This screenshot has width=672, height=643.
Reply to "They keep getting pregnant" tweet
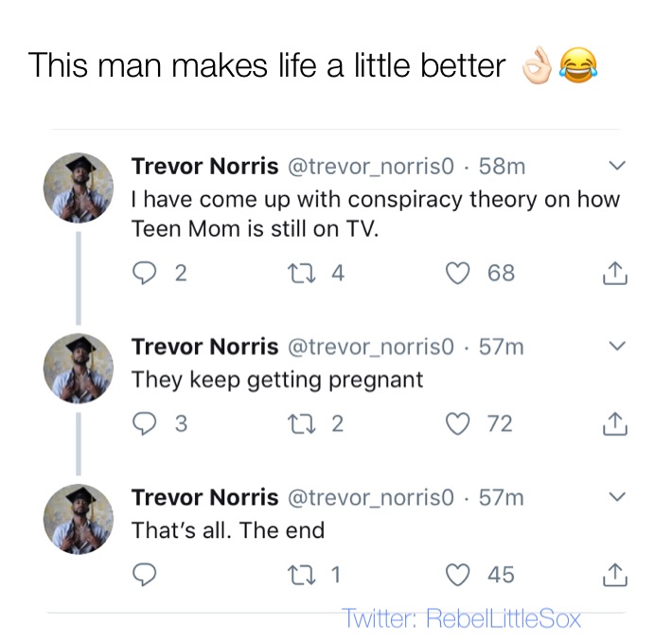tap(146, 423)
